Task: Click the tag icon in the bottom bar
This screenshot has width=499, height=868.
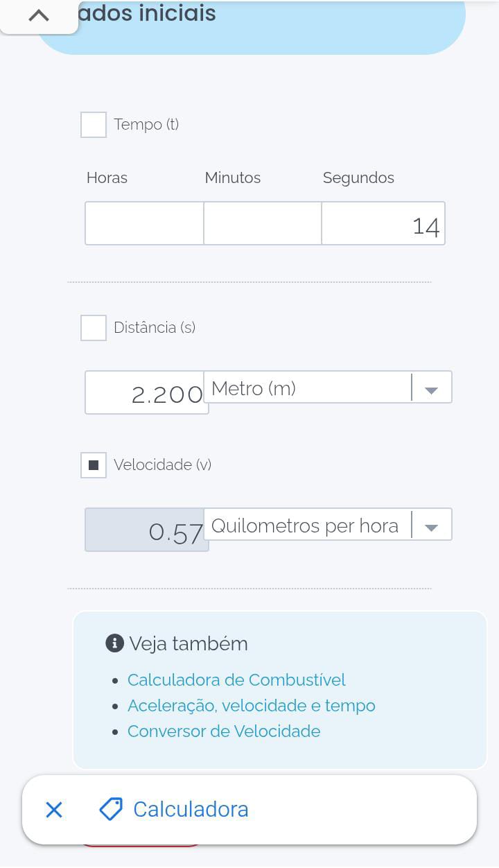Action: click(x=111, y=809)
